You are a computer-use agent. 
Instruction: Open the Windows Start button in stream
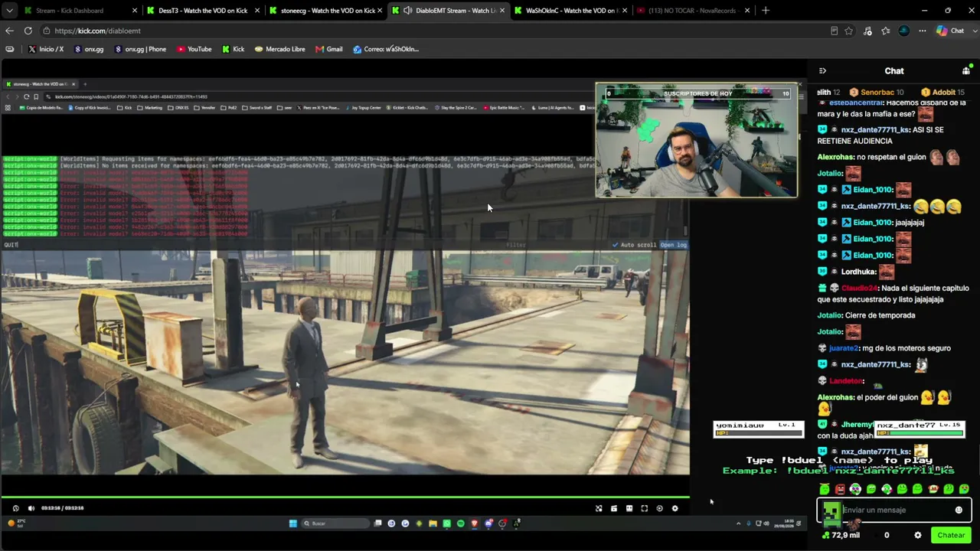pyautogui.click(x=292, y=523)
